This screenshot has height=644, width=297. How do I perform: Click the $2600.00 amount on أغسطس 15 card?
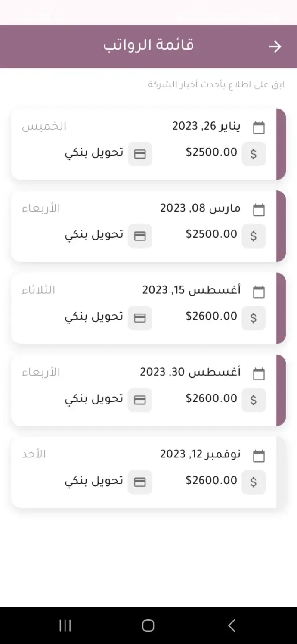pyautogui.click(x=211, y=317)
